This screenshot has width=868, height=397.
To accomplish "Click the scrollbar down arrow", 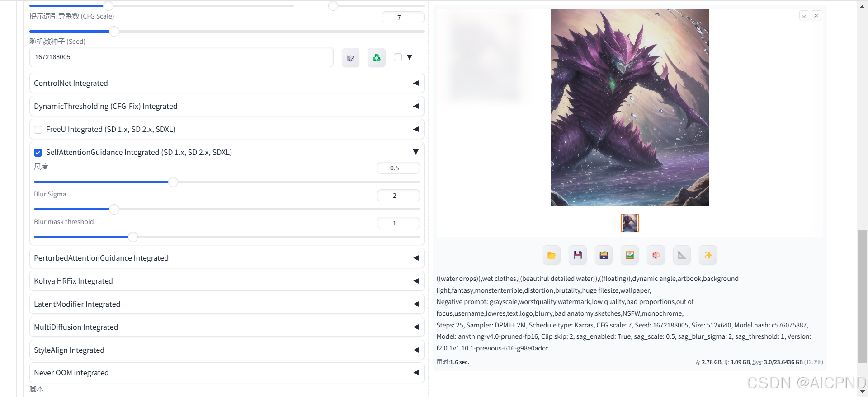I will click(x=863, y=392).
